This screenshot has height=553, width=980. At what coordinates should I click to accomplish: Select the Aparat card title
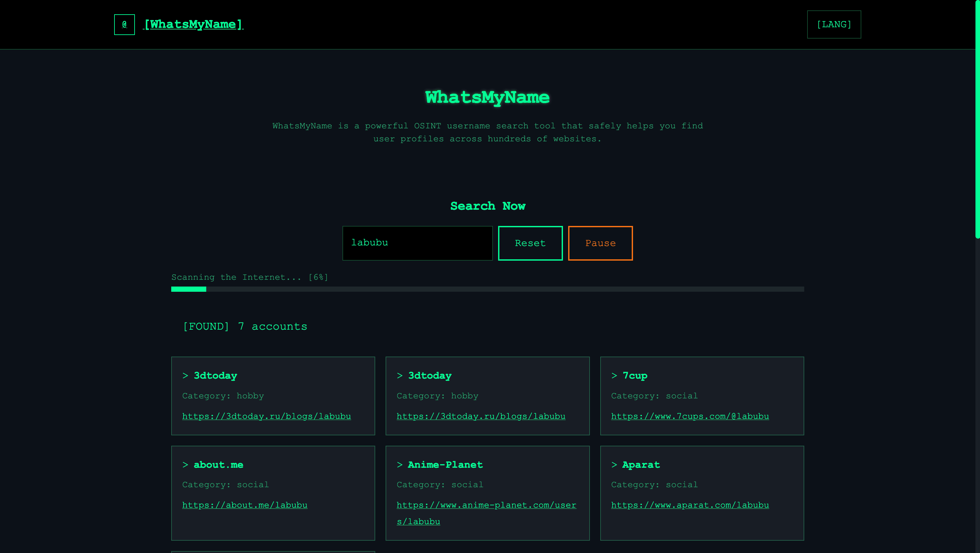click(x=641, y=465)
